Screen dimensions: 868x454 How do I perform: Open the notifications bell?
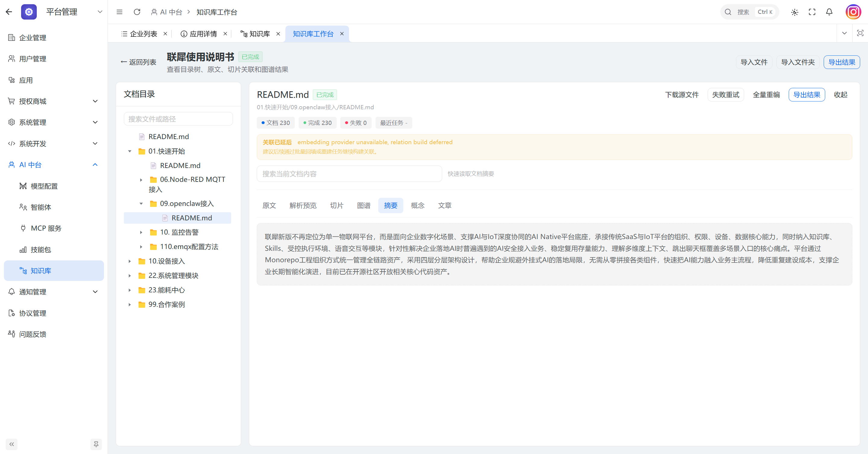click(829, 12)
